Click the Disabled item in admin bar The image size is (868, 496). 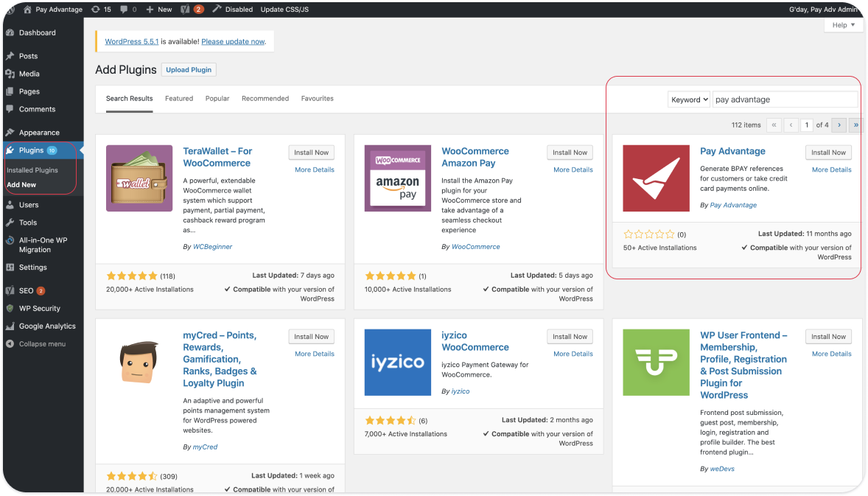tap(233, 10)
